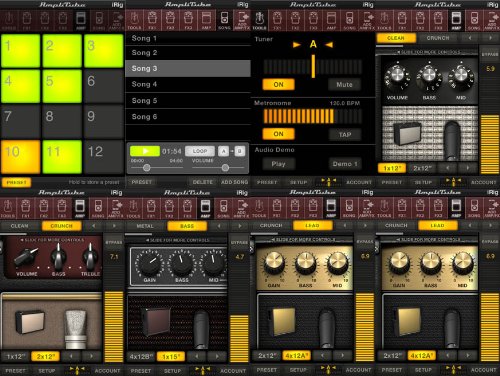The width and height of the screenshot is (500, 376).
Task: Tap 'Slide for more controls' on BASS amp
Action: pyautogui.click(x=178, y=240)
